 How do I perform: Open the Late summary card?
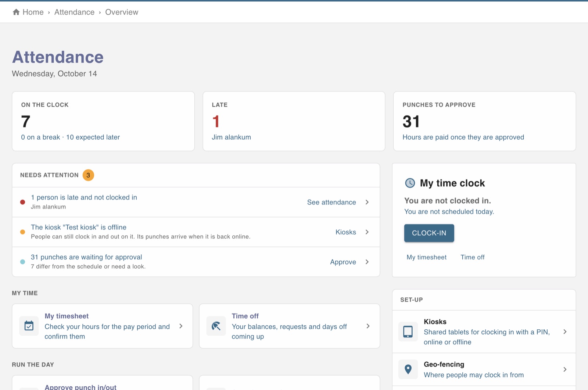[294, 121]
